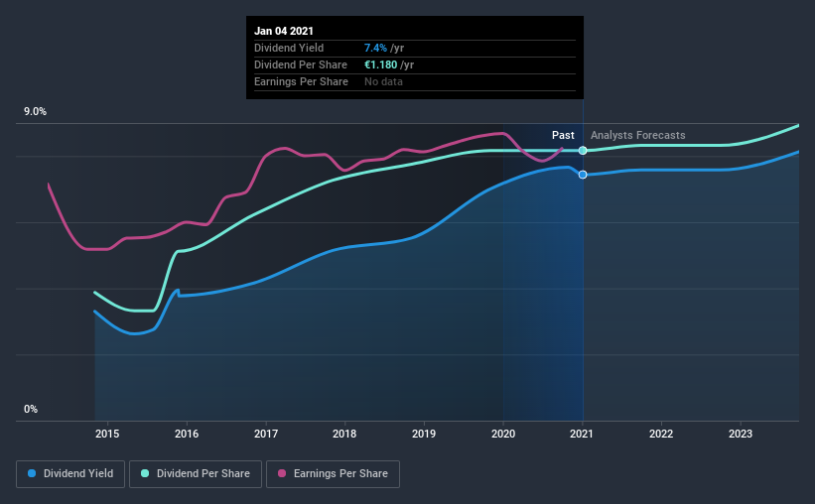The height and width of the screenshot is (504, 815).
Task: Click the 2020 x-axis label
Action: coord(503,434)
